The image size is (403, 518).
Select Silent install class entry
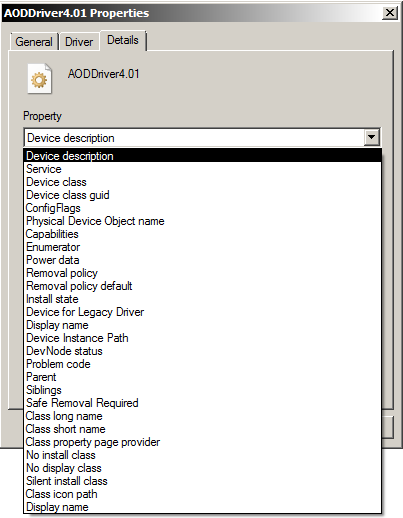tap(203, 481)
